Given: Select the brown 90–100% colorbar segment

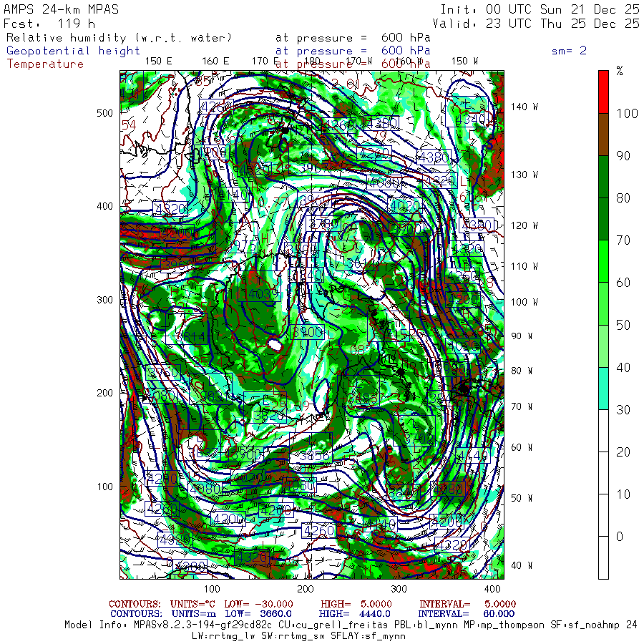Looking at the screenshot, I should [x=603, y=134].
